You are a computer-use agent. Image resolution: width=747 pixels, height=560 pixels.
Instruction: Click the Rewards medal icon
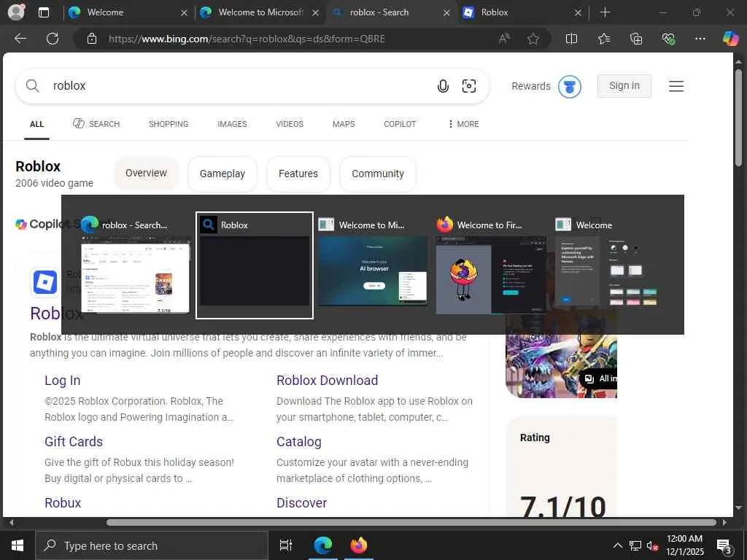pyautogui.click(x=569, y=86)
